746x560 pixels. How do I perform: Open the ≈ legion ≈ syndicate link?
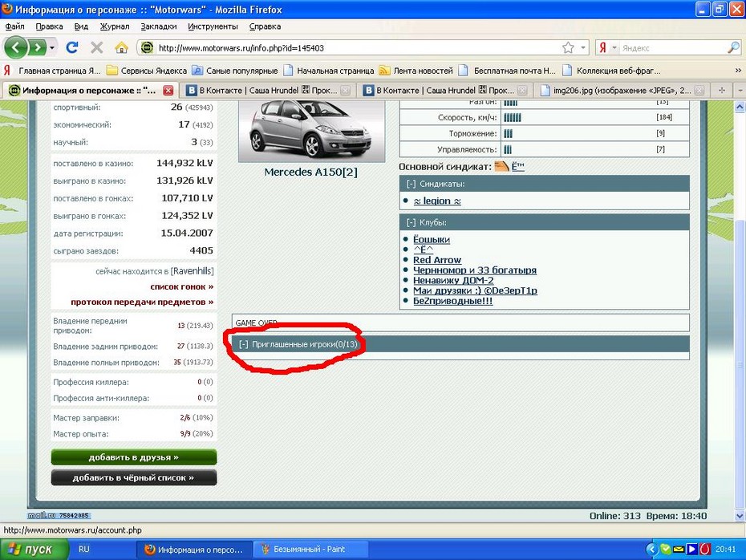click(x=437, y=201)
